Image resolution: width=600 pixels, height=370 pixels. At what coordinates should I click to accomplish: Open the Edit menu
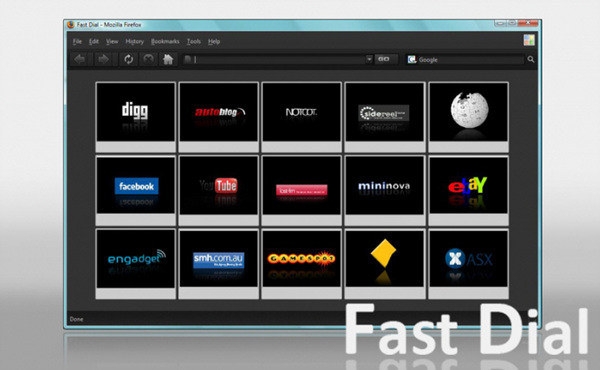[x=94, y=41]
